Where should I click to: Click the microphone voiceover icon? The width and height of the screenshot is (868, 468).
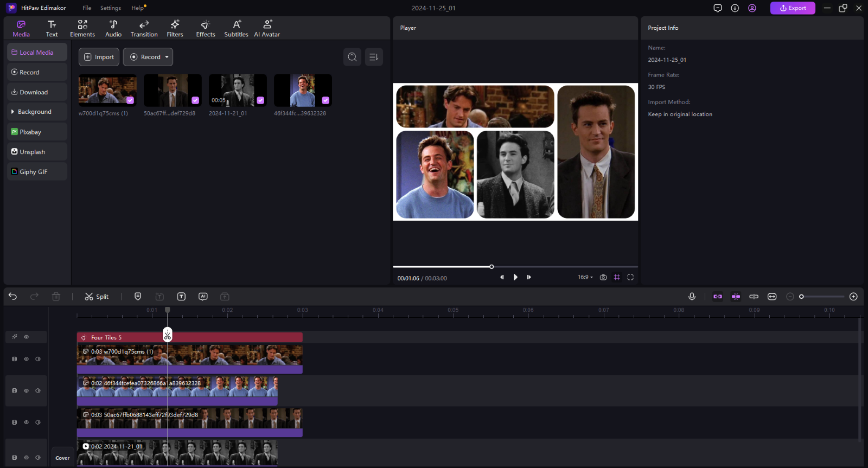(x=692, y=297)
